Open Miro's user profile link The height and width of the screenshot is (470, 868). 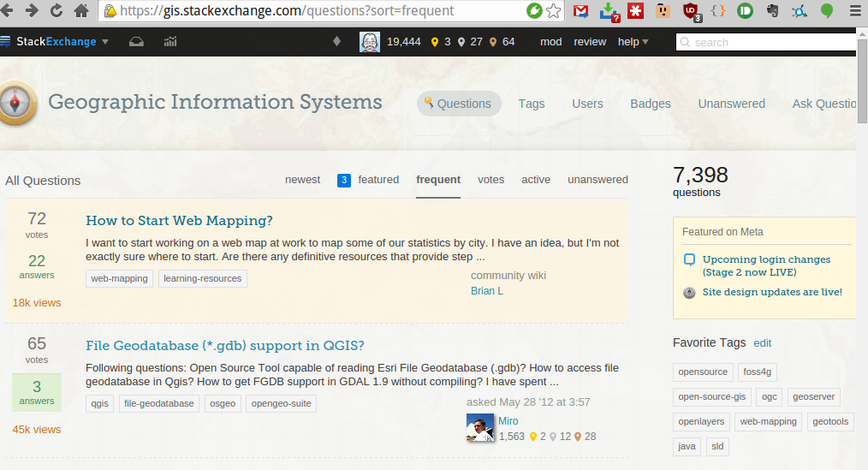tap(508, 420)
